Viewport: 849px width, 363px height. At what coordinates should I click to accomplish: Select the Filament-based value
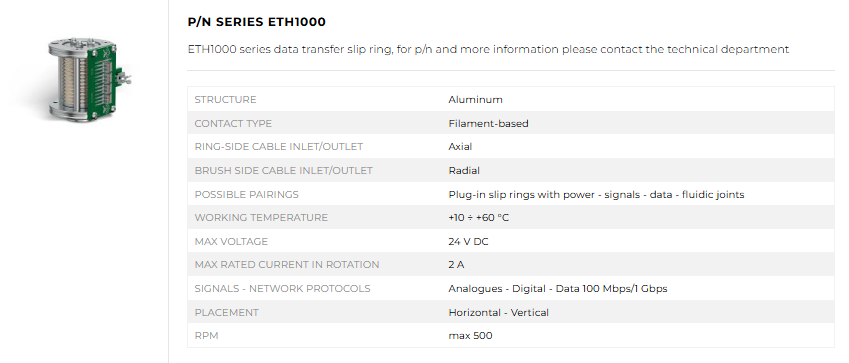click(x=488, y=124)
